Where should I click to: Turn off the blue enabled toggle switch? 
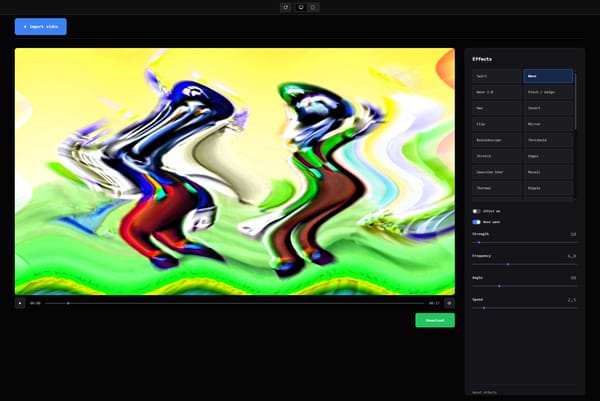[476, 222]
